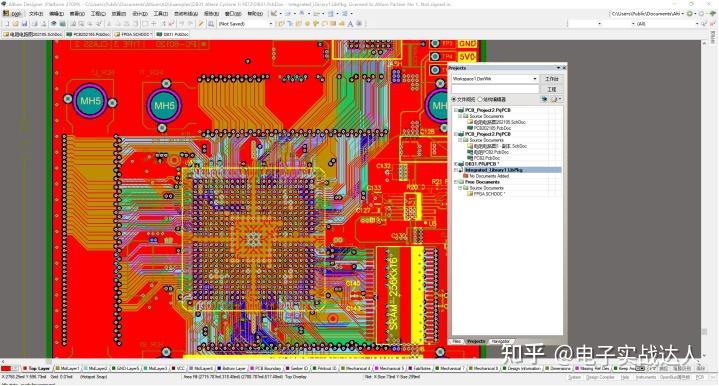Switch to the FPGA.SCHDOC document tab
The image size is (719, 386).
[x=133, y=34]
